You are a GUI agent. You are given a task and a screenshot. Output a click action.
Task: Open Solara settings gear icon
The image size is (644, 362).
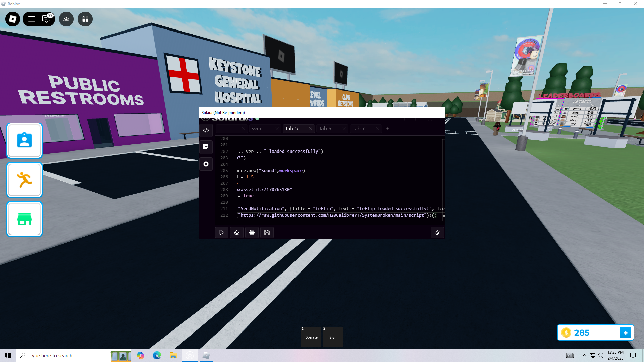click(206, 164)
